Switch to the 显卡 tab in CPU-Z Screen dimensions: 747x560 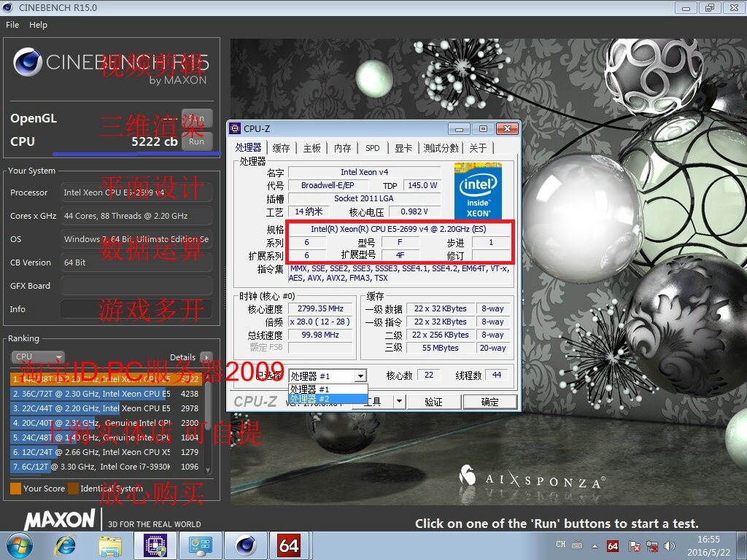[403, 148]
